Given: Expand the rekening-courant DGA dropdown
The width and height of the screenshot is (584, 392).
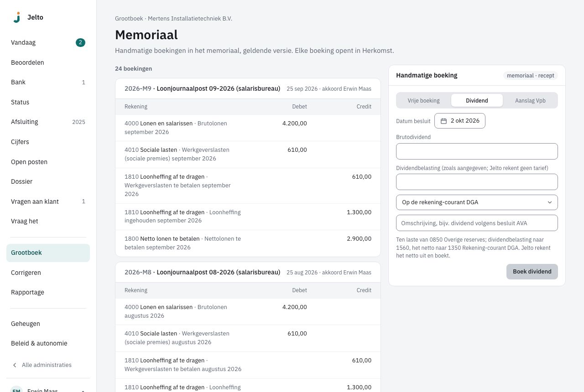Looking at the screenshot, I should pos(477,202).
